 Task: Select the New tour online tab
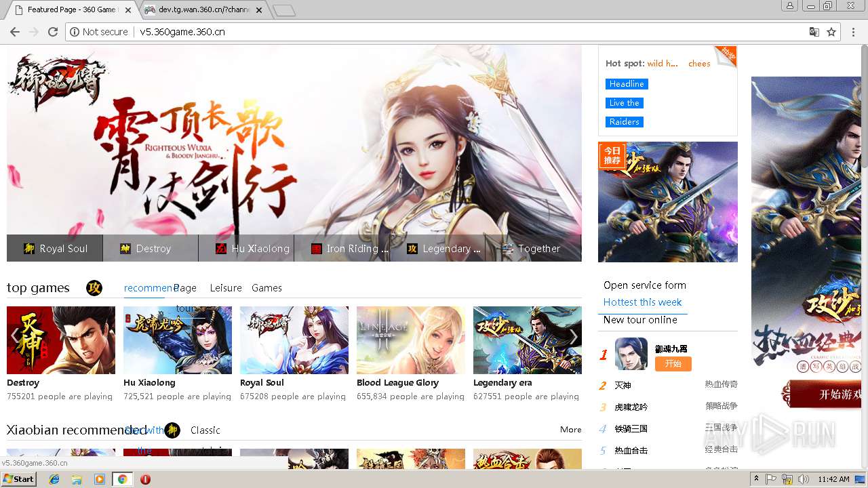click(x=640, y=320)
